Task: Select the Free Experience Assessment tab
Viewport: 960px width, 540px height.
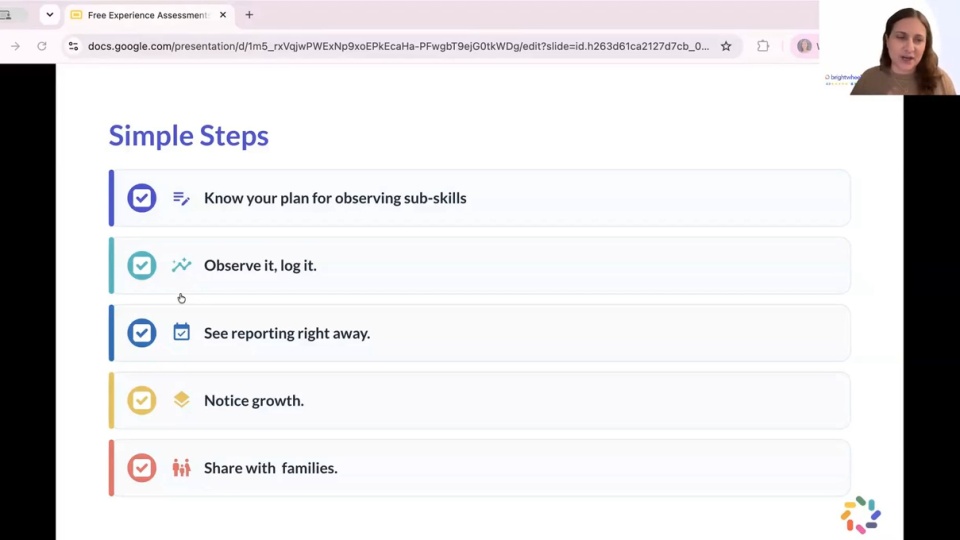Action: [149, 15]
